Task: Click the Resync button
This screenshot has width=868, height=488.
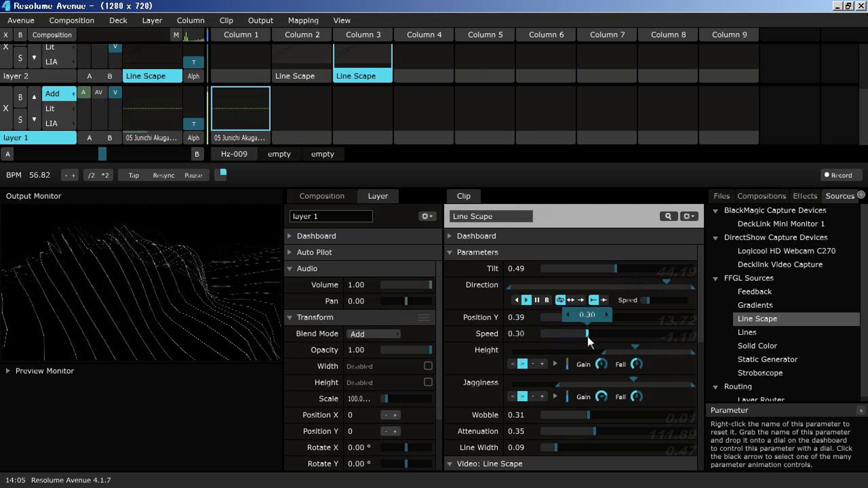Action: pos(163,175)
